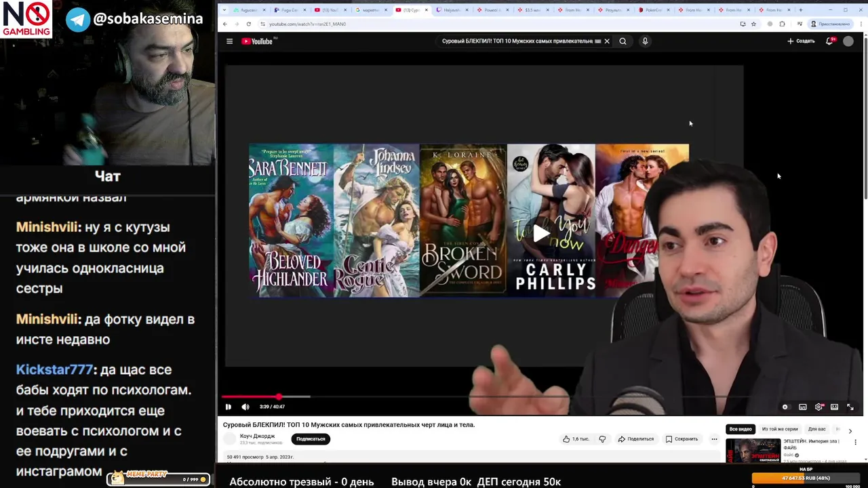Open options for ЭПШТЕЙН recommended video
Screen dimensions: 868x488
855,443
